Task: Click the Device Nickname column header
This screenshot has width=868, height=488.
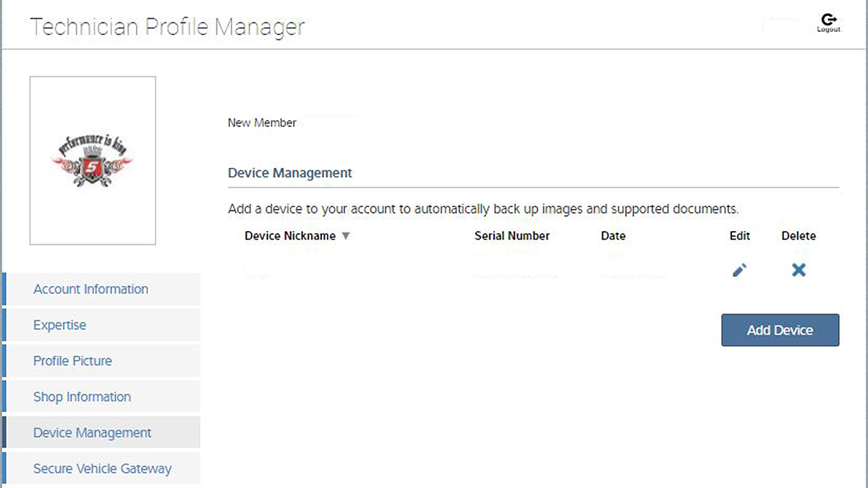Action: (x=290, y=236)
